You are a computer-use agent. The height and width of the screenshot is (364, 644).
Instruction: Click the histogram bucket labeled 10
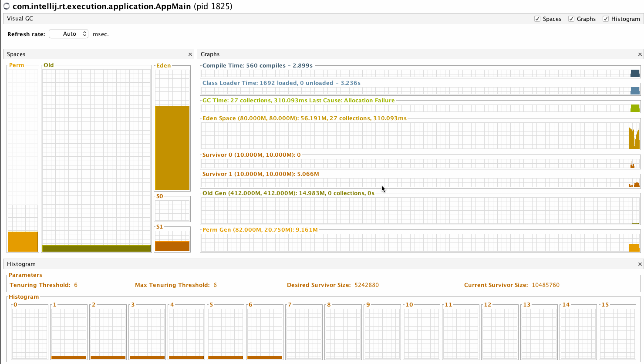(421, 333)
